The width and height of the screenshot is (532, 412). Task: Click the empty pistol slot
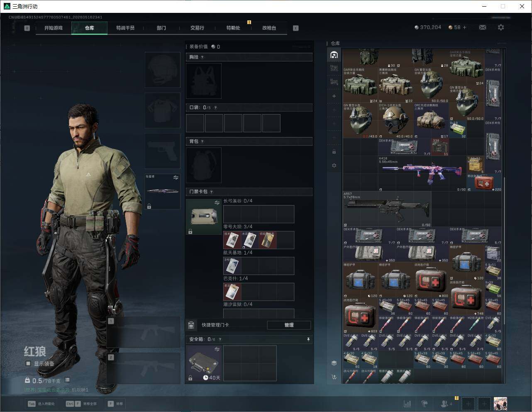pos(162,151)
